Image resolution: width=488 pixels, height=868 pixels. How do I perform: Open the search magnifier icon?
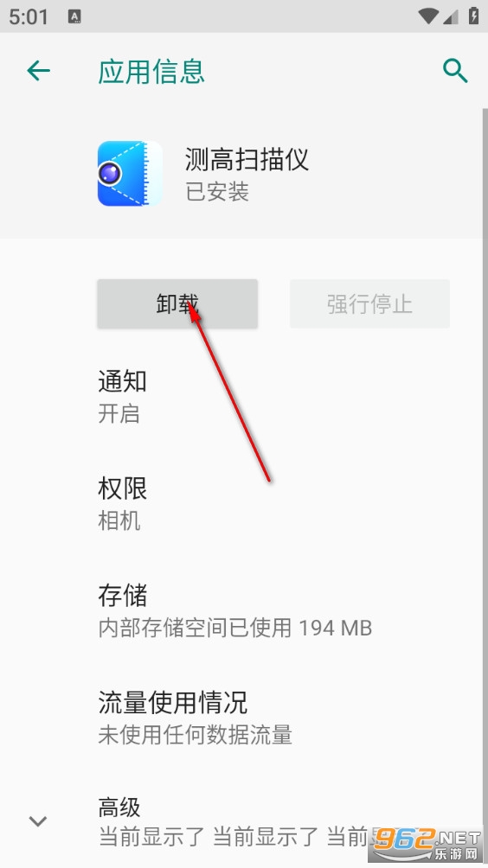pos(455,71)
